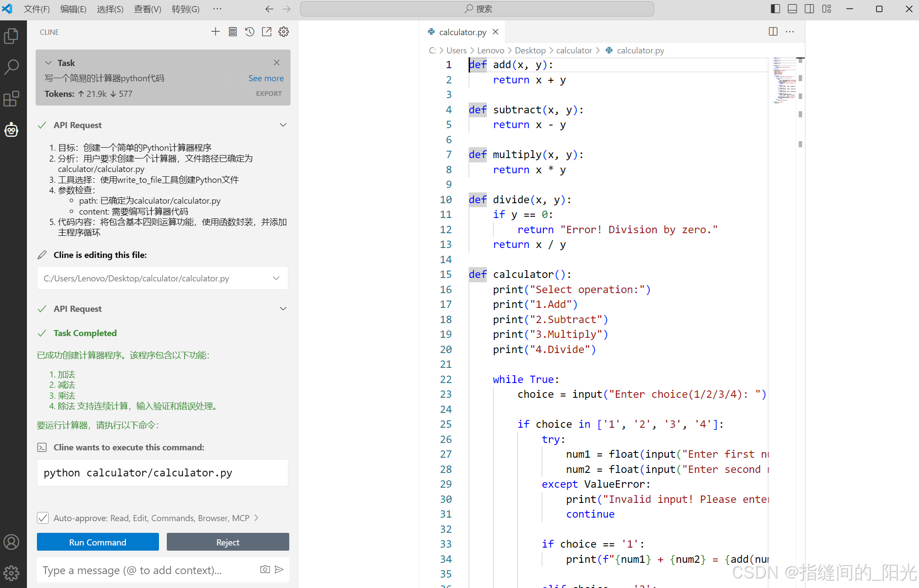Click the Run Command button
919x588 pixels.
98,542
